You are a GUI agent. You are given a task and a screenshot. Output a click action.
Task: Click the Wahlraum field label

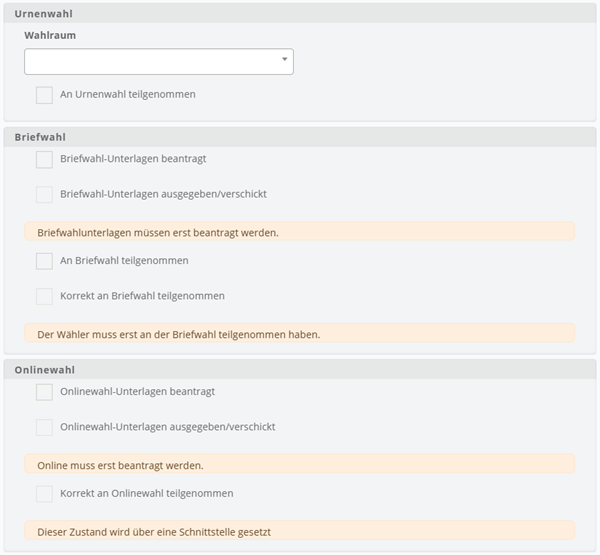pyautogui.click(x=50, y=35)
